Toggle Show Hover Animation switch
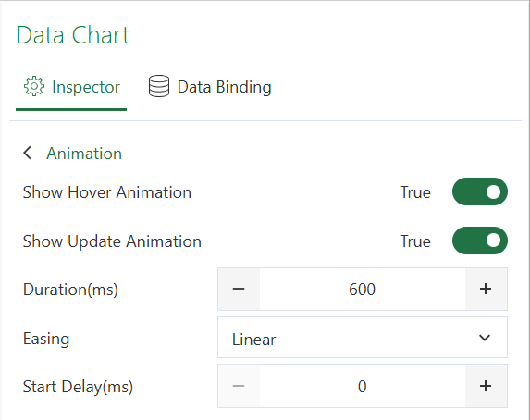 tap(480, 191)
